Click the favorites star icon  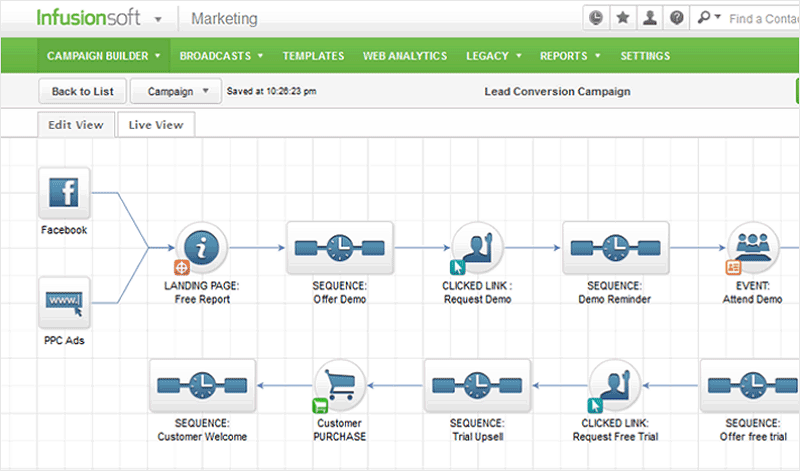coord(622,19)
